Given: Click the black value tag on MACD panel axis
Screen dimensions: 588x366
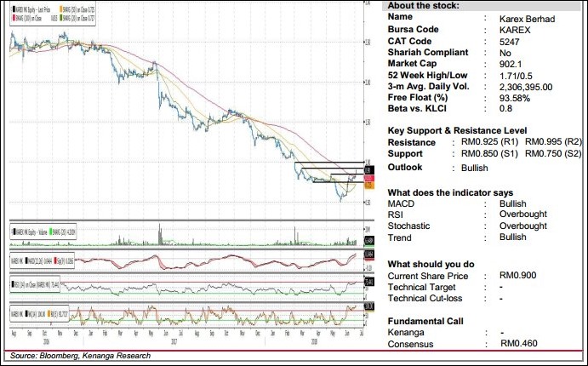Looking at the screenshot, I should [369, 255].
